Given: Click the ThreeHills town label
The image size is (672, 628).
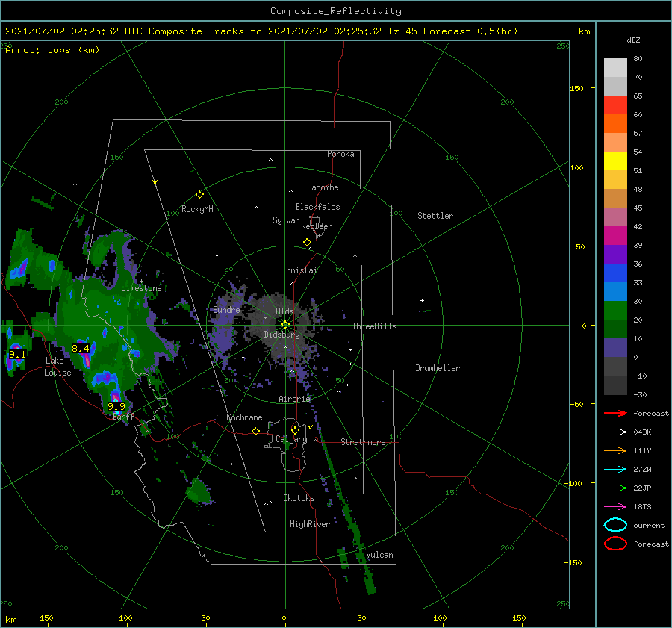Looking at the screenshot, I should tap(375, 326).
